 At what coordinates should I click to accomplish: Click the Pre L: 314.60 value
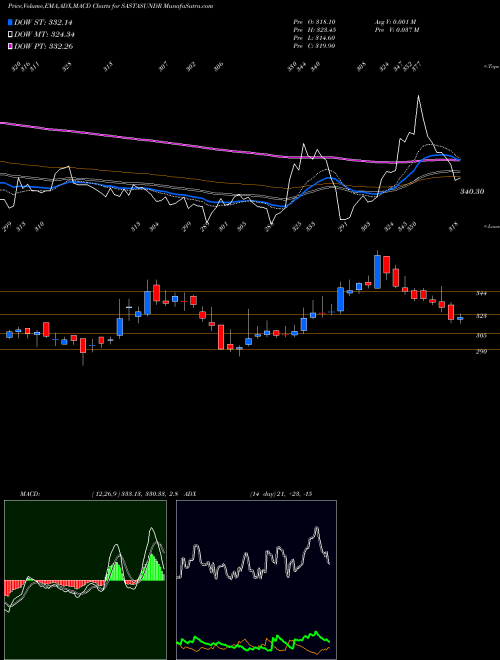314,38
